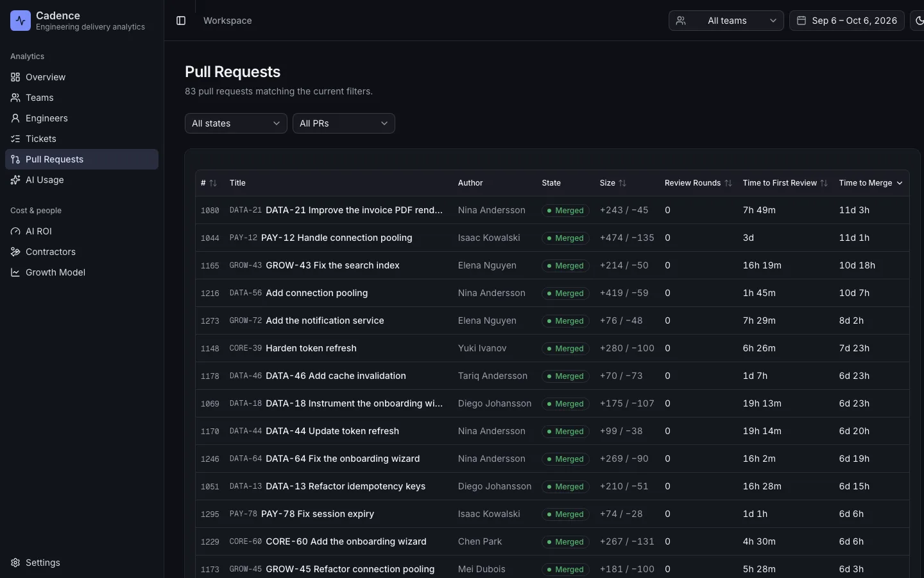Select AI Usage in sidebar
Screen dimensions: 924x578
(81, 180)
